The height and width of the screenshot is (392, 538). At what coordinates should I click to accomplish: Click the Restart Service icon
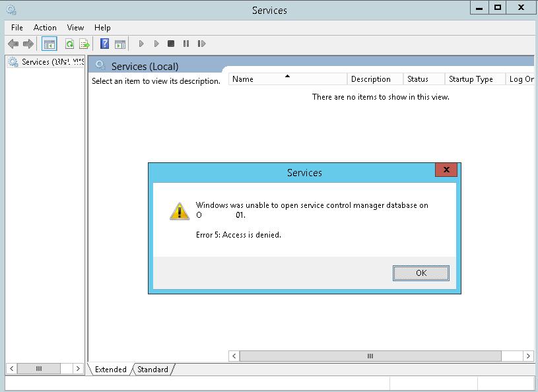point(201,44)
